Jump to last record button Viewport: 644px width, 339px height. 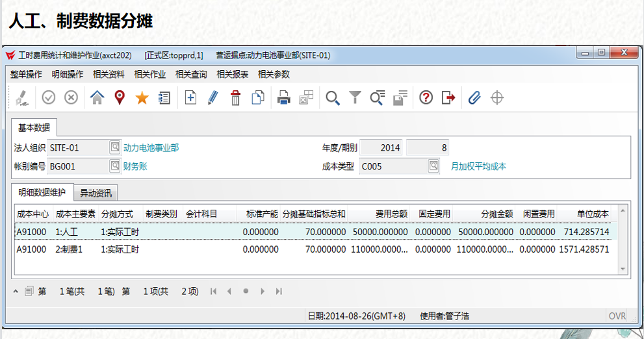pos(279,292)
